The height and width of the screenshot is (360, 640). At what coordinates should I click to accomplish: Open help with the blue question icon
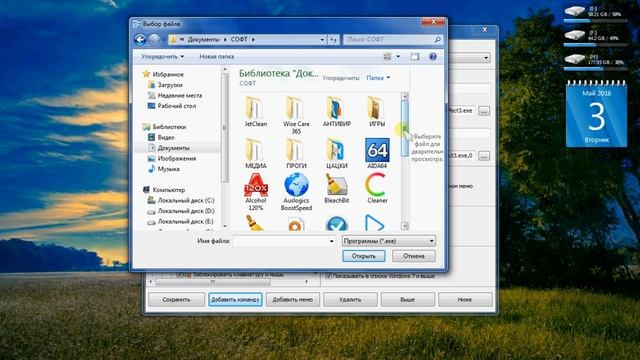click(433, 57)
